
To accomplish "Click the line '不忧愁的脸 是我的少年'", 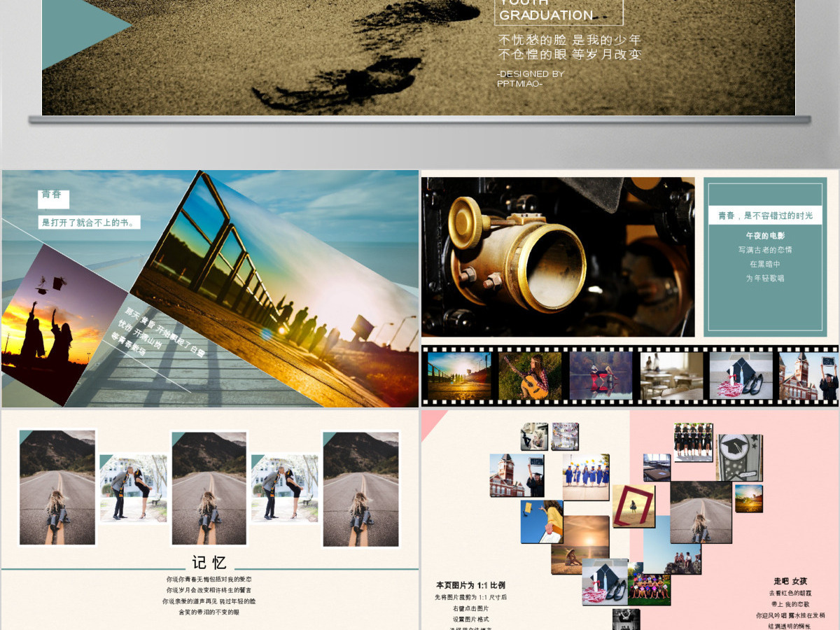I will tap(570, 40).
